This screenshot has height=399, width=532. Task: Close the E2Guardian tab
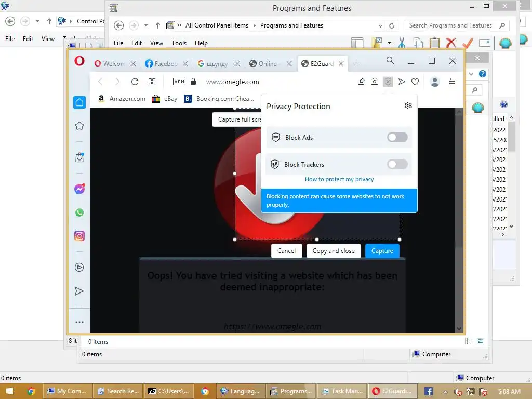[x=341, y=63]
